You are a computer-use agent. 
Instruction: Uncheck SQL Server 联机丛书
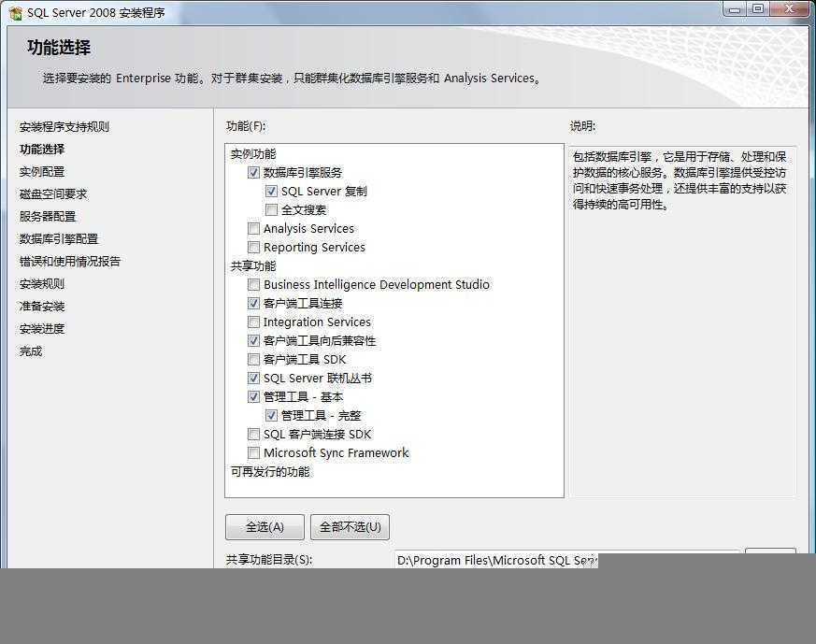pyautogui.click(x=254, y=378)
